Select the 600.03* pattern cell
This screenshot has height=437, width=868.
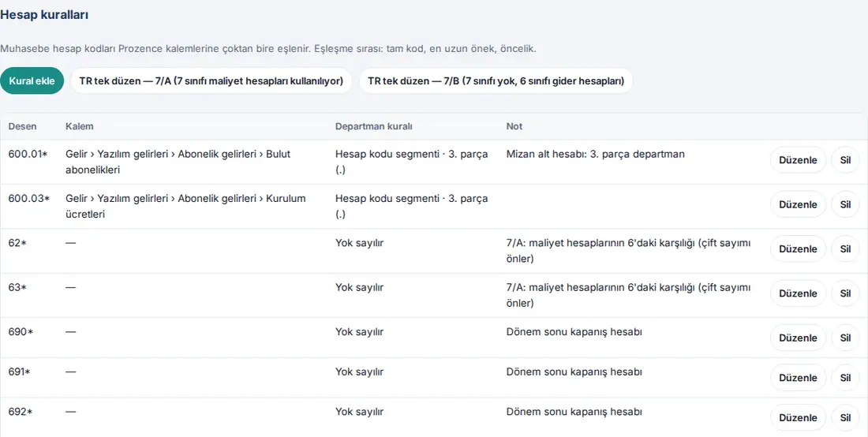click(x=28, y=199)
